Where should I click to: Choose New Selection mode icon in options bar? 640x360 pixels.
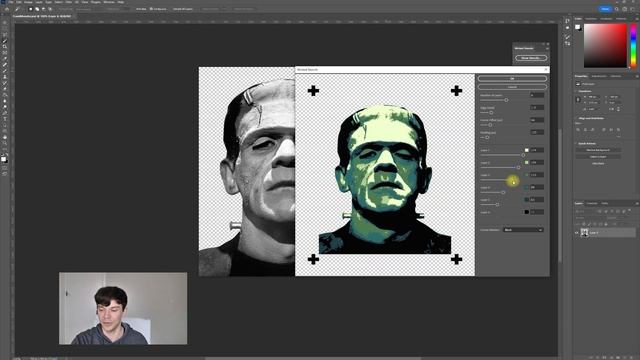coord(30,9)
